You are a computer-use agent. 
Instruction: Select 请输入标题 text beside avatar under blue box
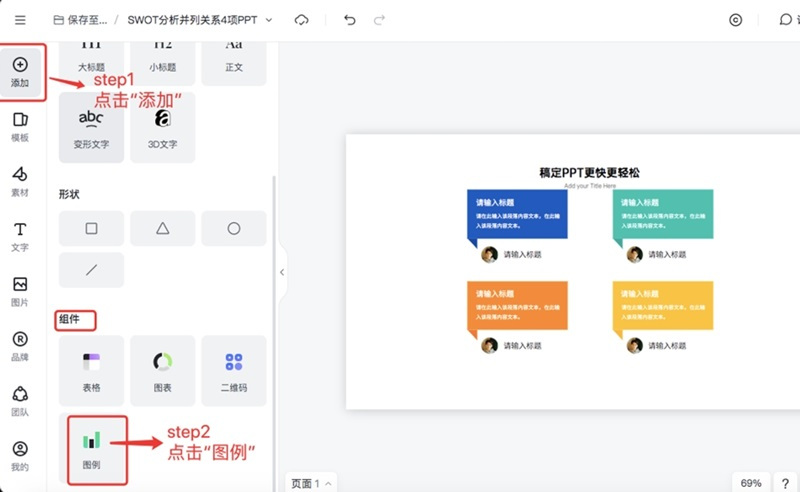click(x=522, y=254)
